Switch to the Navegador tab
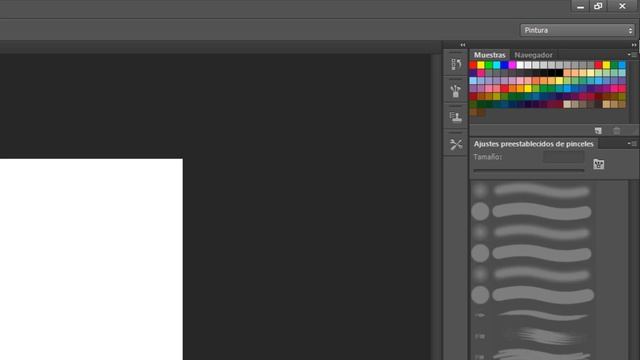This screenshot has height=360, width=640. (x=533, y=55)
